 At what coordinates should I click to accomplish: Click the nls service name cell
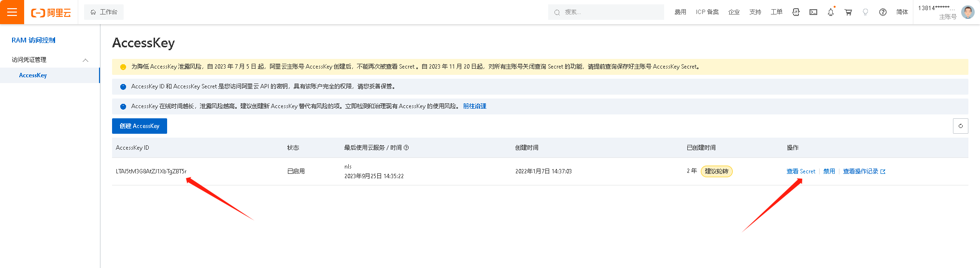coord(348,167)
